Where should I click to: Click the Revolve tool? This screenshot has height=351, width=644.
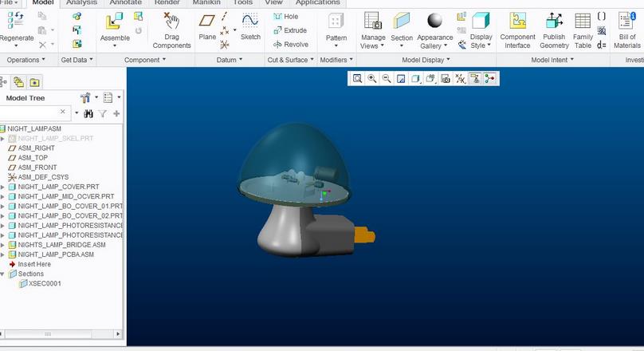(291, 45)
